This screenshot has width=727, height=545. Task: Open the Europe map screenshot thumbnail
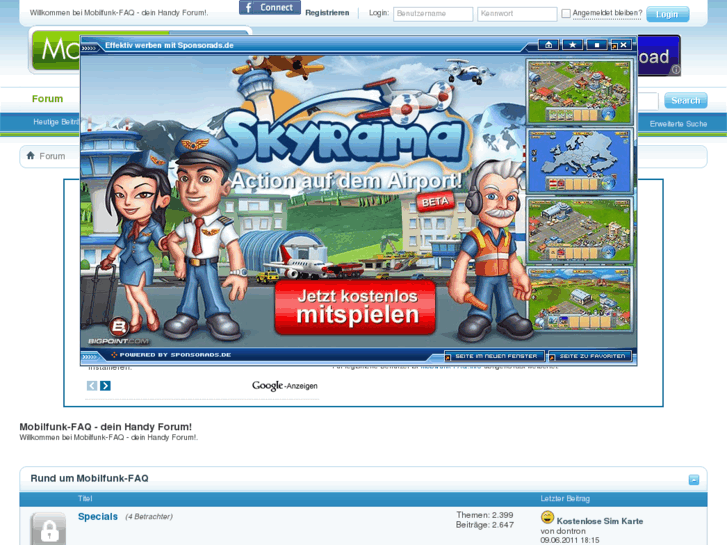580,161
